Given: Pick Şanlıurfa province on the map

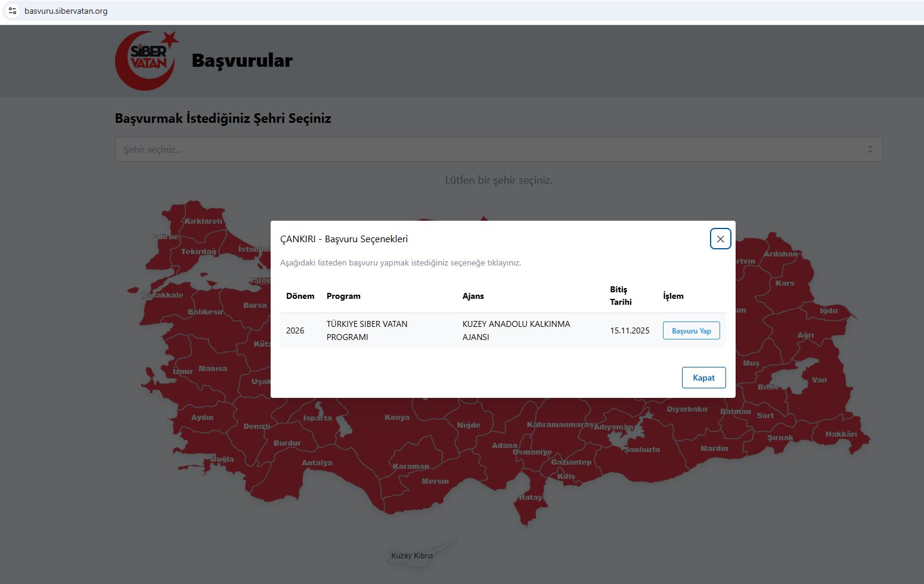Looking at the screenshot, I should tap(641, 450).
